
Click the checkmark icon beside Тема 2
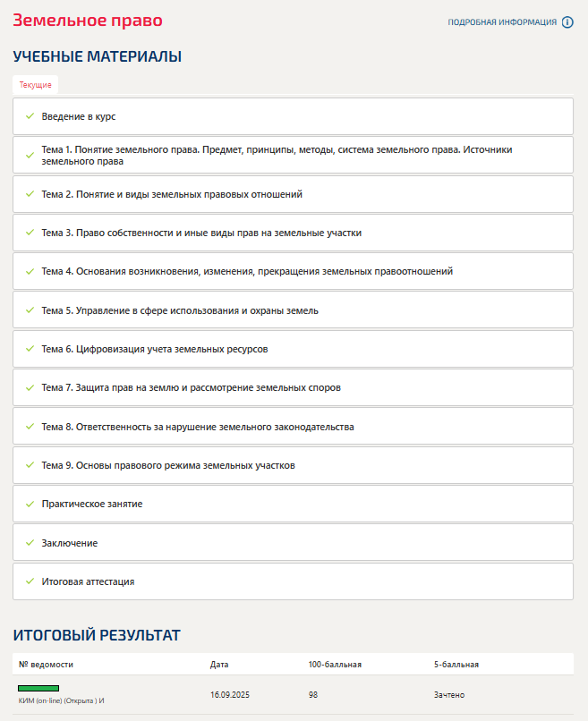30,194
